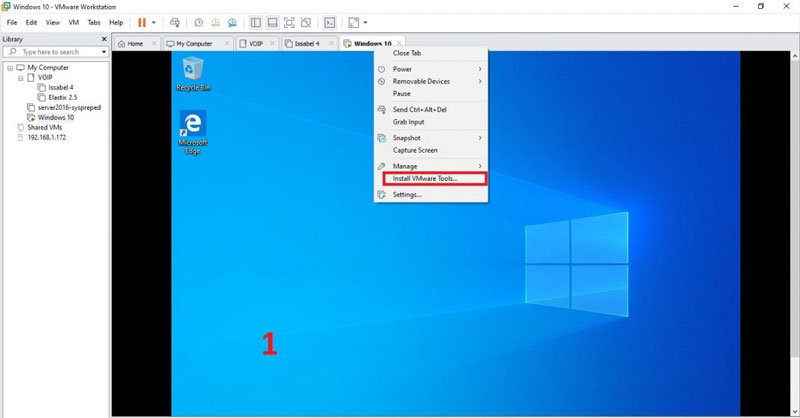Switch to the Home tab

click(135, 44)
